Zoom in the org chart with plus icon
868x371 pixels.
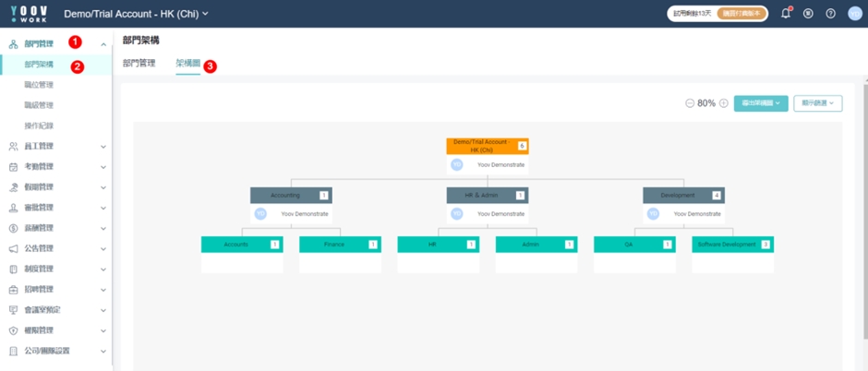[724, 103]
